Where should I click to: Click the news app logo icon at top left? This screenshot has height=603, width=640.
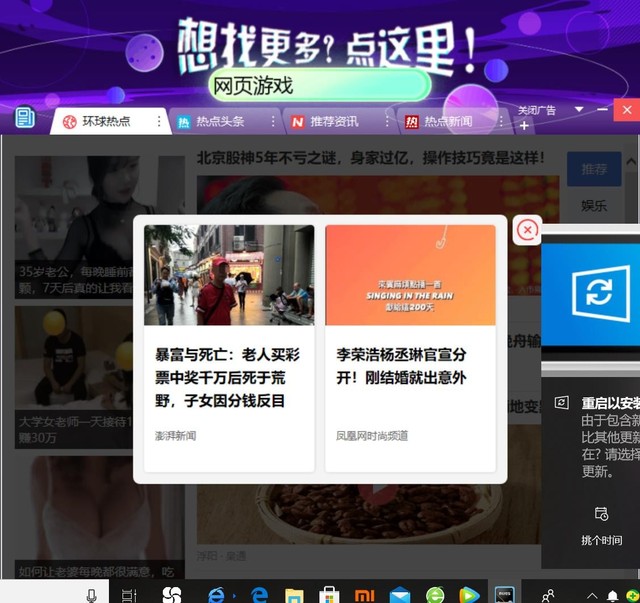pos(25,119)
